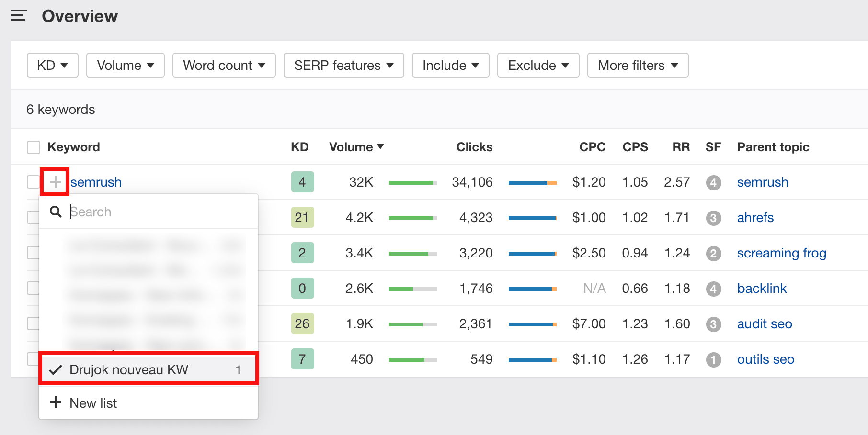Choose New list in the dropdown

point(148,403)
